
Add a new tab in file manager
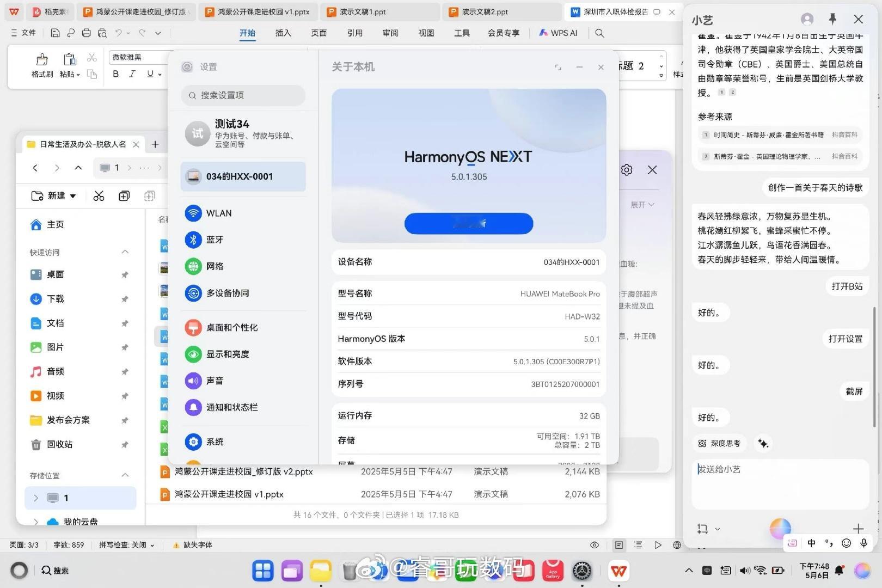pos(155,144)
